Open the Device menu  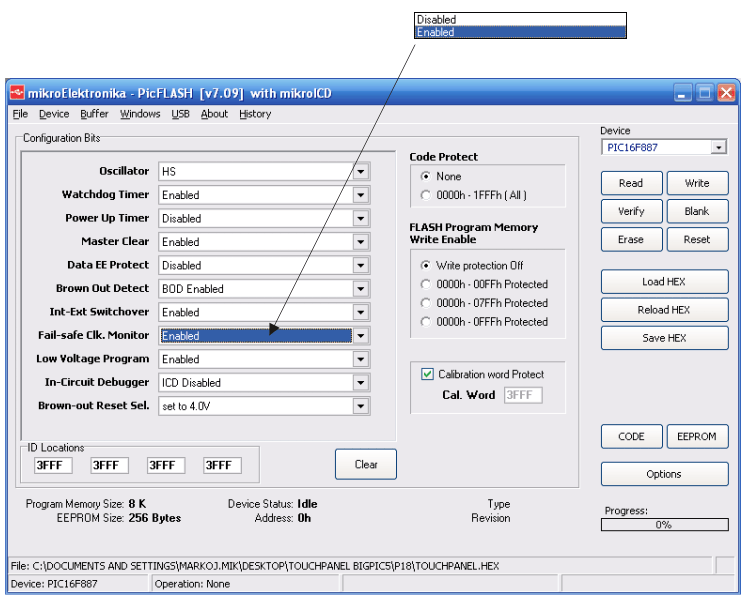click(x=54, y=114)
